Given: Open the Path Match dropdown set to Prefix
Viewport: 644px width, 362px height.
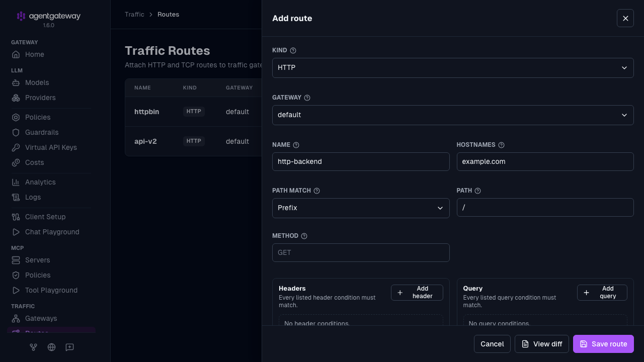Looking at the screenshot, I should pyautogui.click(x=361, y=208).
